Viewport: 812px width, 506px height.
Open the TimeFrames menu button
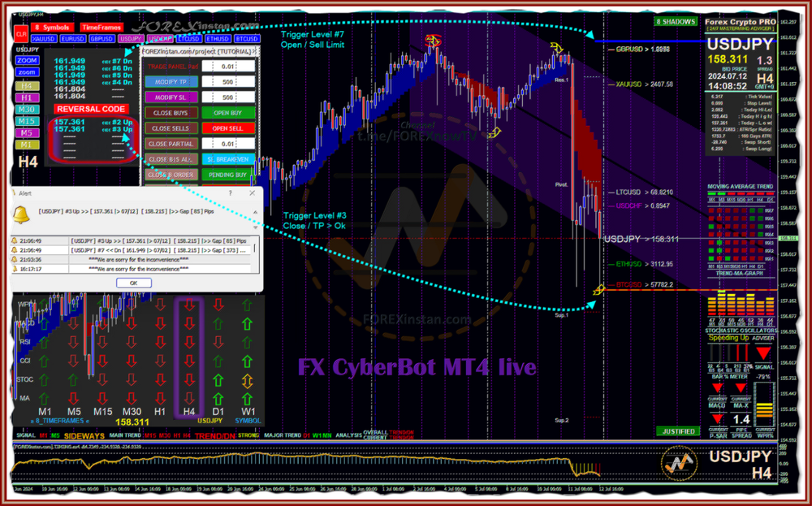coord(101,28)
